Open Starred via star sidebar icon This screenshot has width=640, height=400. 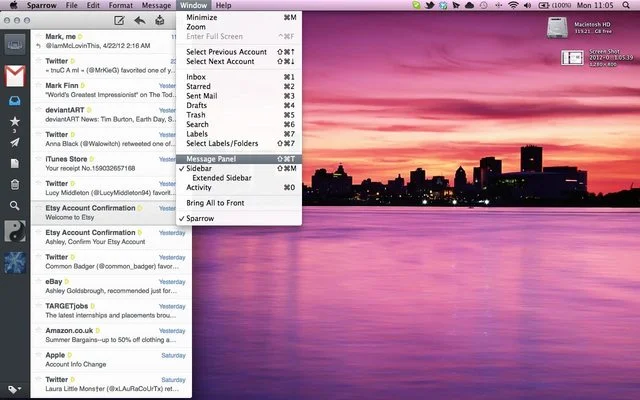pyautogui.click(x=15, y=121)
